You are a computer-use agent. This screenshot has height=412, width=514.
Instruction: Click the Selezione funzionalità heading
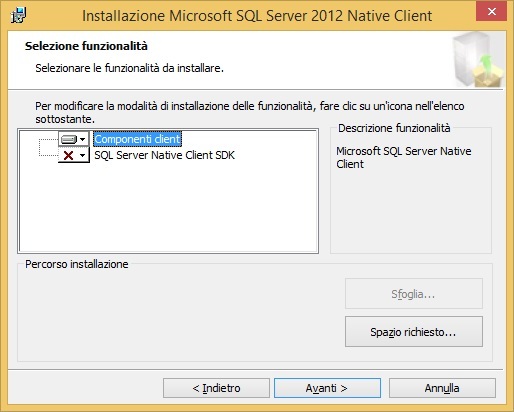pyautogui.click(x=86, y=46)
